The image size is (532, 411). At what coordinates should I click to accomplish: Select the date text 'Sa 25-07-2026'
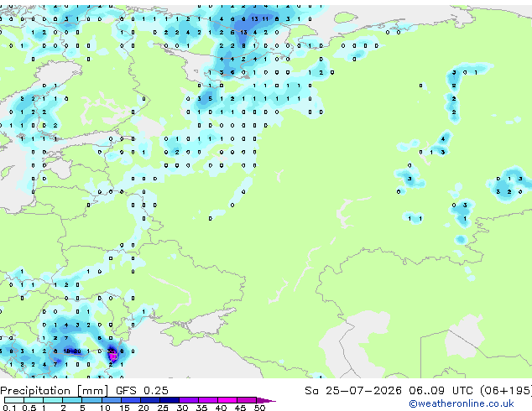click(353, 391)
